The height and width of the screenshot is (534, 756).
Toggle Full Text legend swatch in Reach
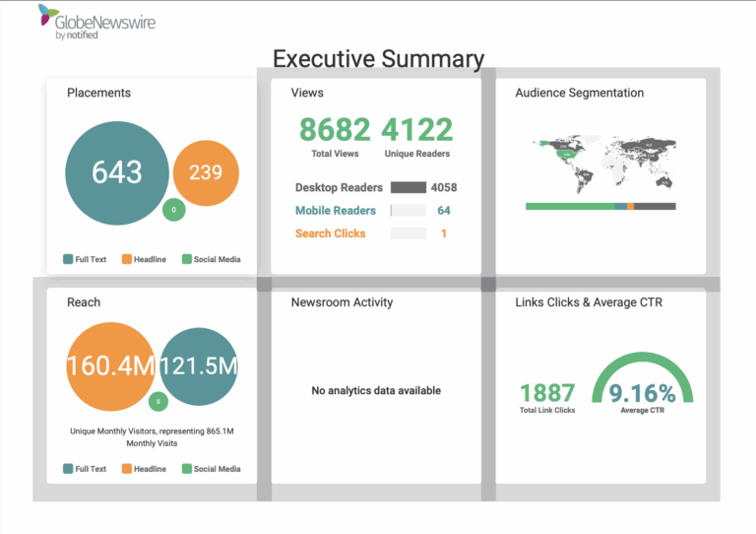coord(68,469)
